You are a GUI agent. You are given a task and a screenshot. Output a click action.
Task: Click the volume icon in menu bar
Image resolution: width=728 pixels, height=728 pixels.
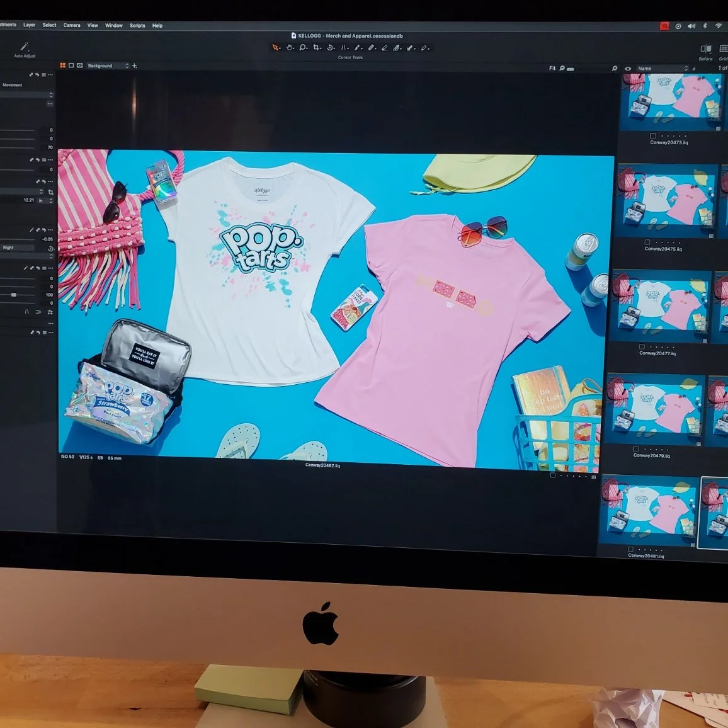(x=691, y=26)
